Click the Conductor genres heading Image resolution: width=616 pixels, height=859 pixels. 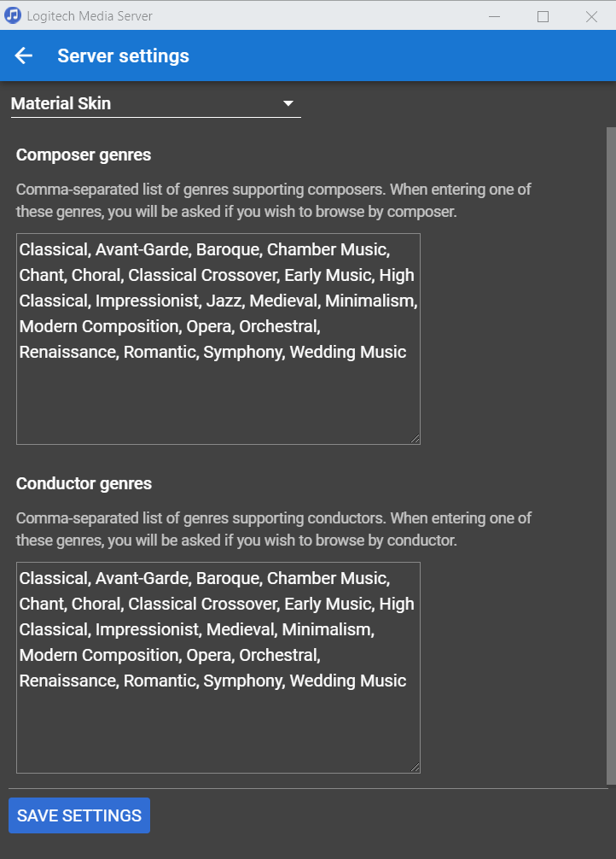click(84, 483)
